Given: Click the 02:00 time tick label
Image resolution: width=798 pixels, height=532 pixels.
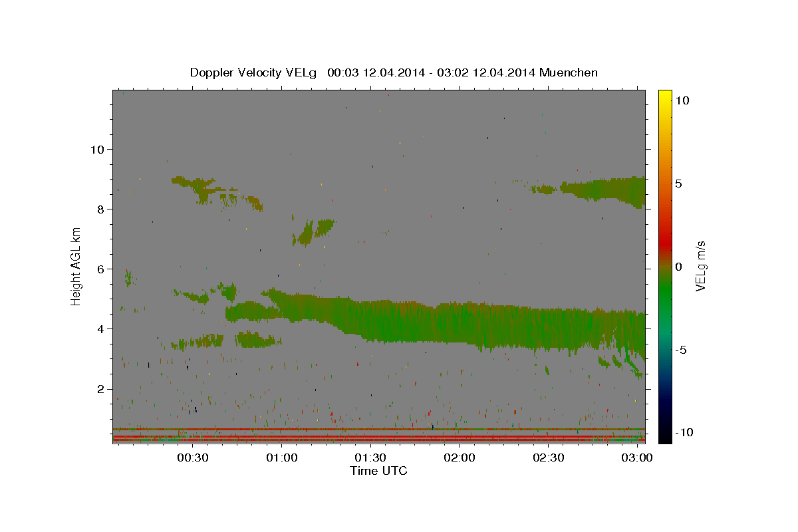Looking at the screenshot, I should tap(460, 458).
